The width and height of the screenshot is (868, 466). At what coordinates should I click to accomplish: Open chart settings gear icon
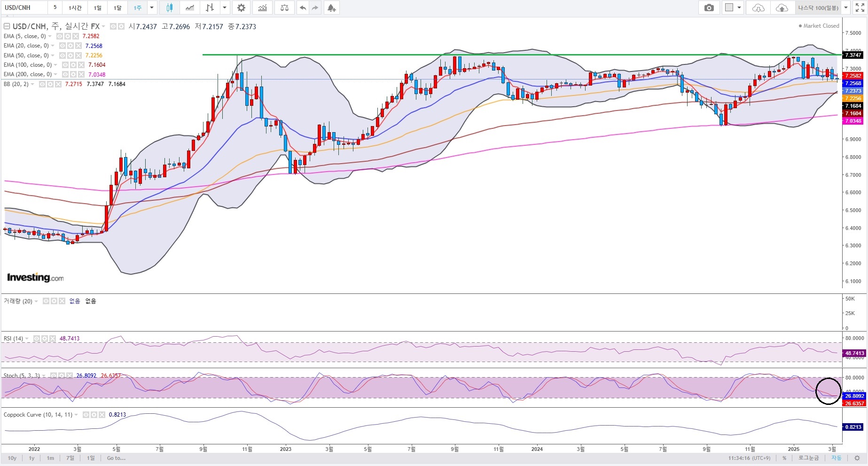(x=241, y=8)
